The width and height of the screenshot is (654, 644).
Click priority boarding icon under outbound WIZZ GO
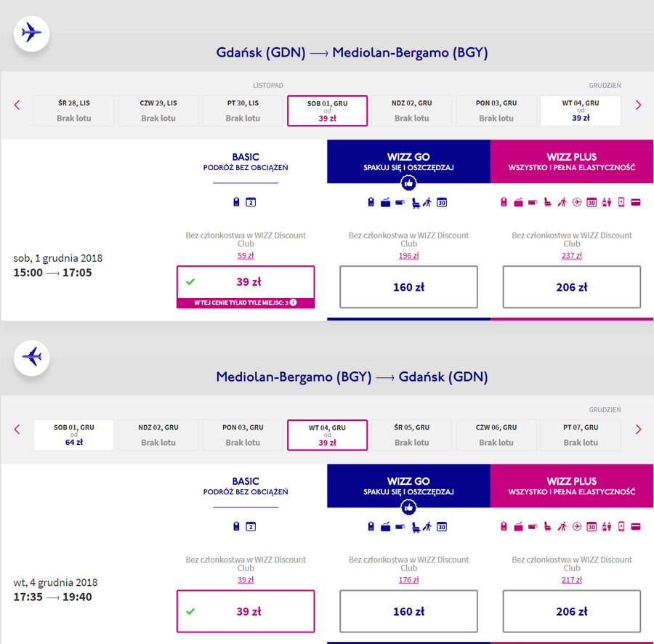tap(427, 202)
